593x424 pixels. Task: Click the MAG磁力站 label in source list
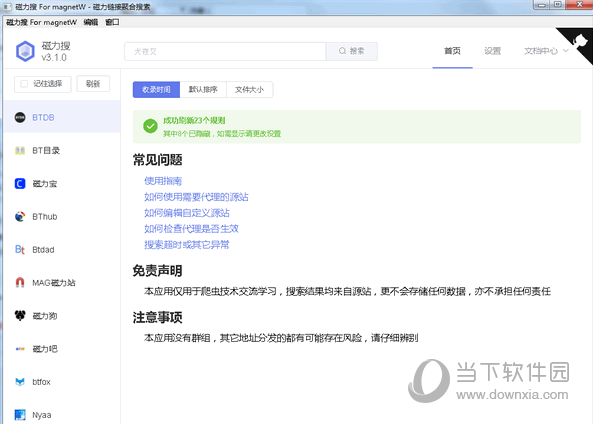[x=54, y=283]
